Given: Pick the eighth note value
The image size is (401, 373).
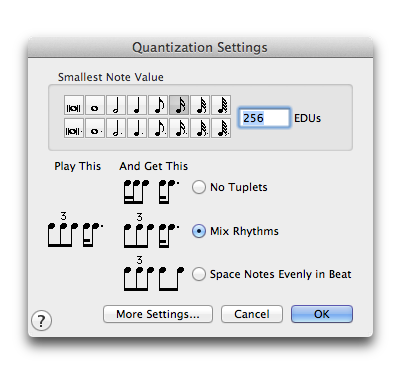Looking at the screenshot, I should coord(158,105).
